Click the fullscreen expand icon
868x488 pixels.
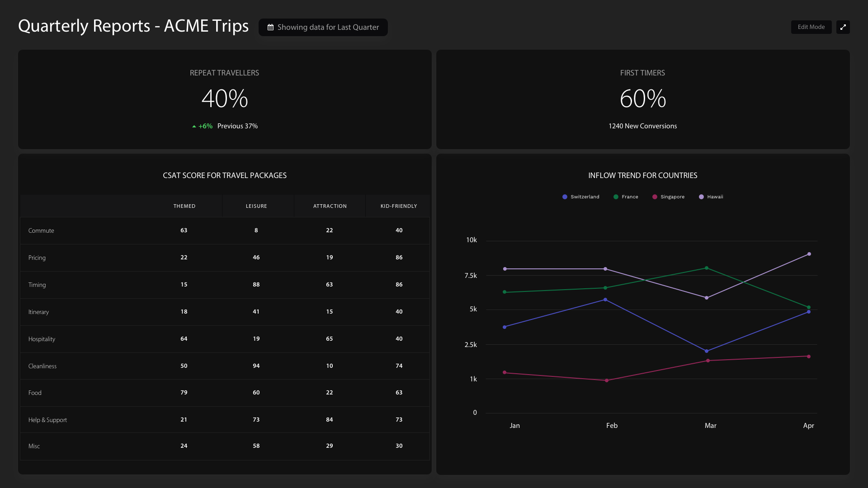843,27
